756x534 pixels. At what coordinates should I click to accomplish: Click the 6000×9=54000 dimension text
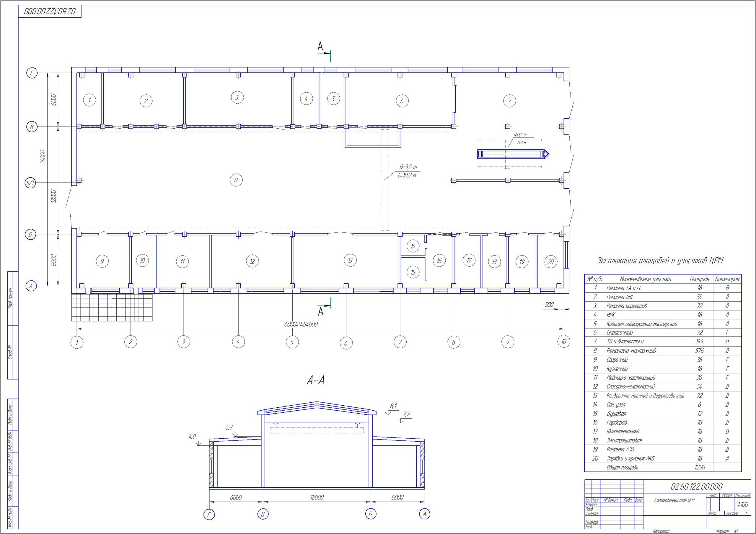point(301,324)
